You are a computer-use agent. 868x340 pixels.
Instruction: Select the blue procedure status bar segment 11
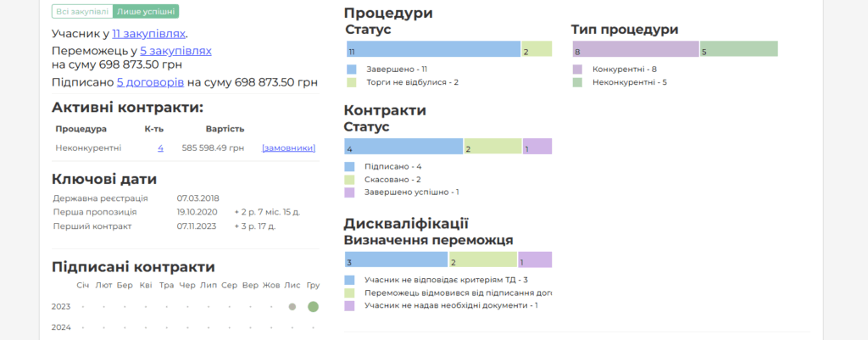point(432,49)
